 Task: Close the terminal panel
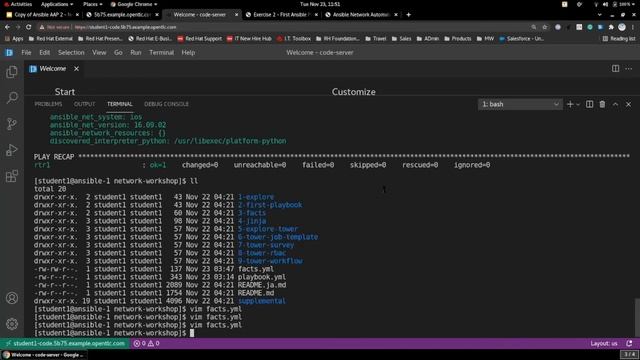(629, 104)
